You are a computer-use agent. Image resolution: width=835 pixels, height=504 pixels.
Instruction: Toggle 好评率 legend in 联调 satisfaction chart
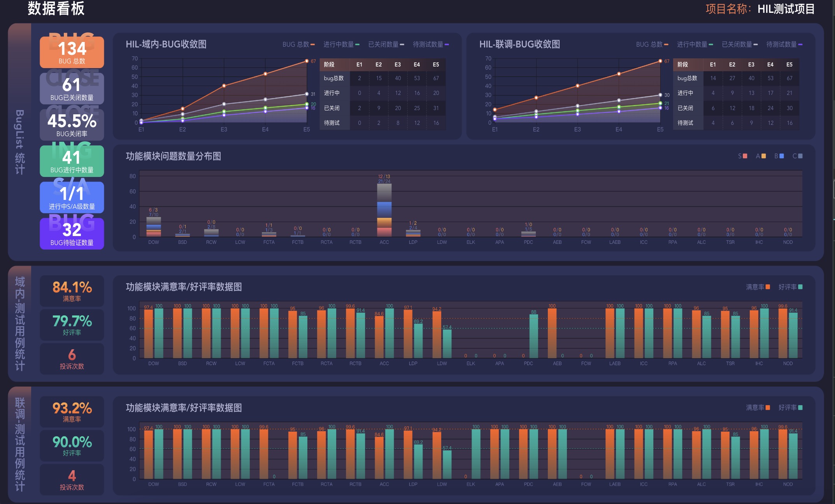click(x=791, y=408)
